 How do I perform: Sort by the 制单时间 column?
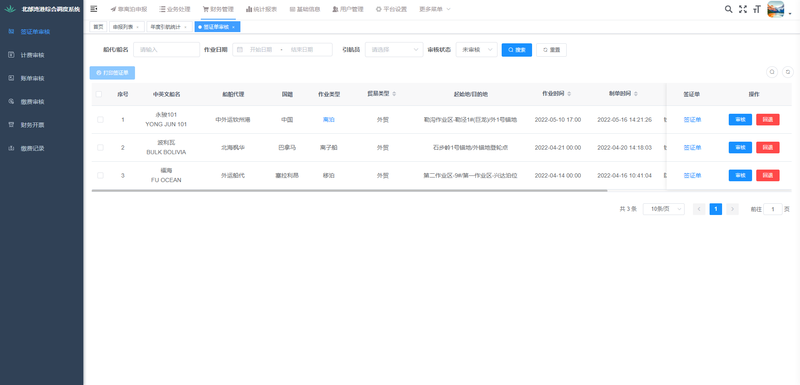tap(623, 94)
